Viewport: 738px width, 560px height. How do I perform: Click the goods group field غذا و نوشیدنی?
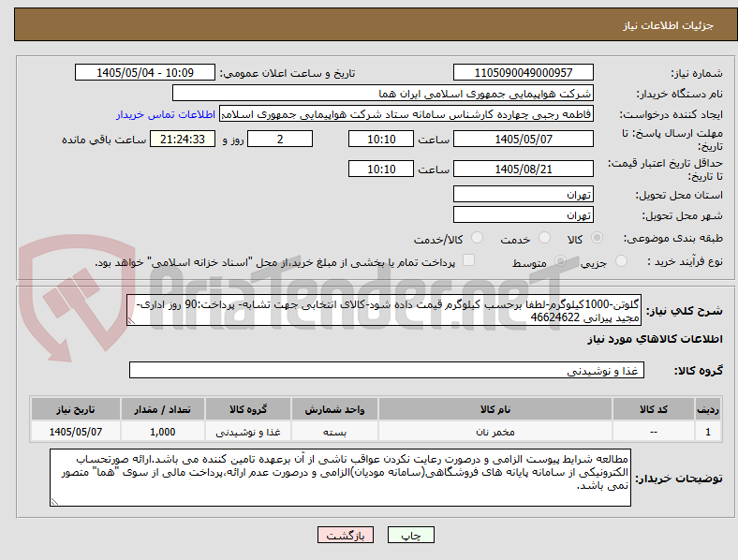387,370
